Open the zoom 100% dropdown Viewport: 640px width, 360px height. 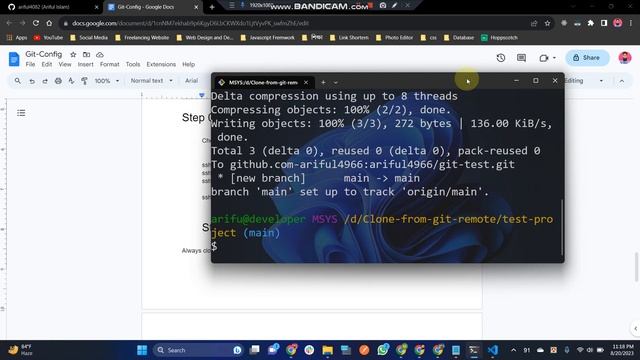click(107, 81)
